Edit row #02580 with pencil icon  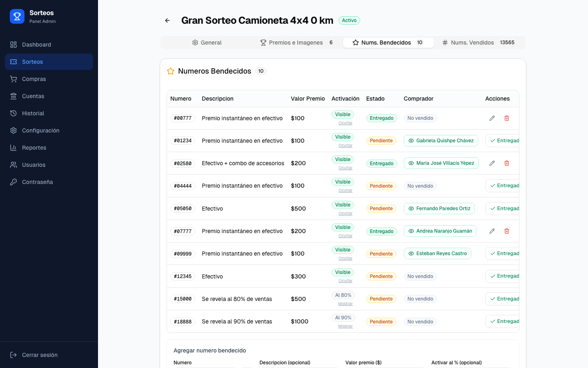(492, 163)
